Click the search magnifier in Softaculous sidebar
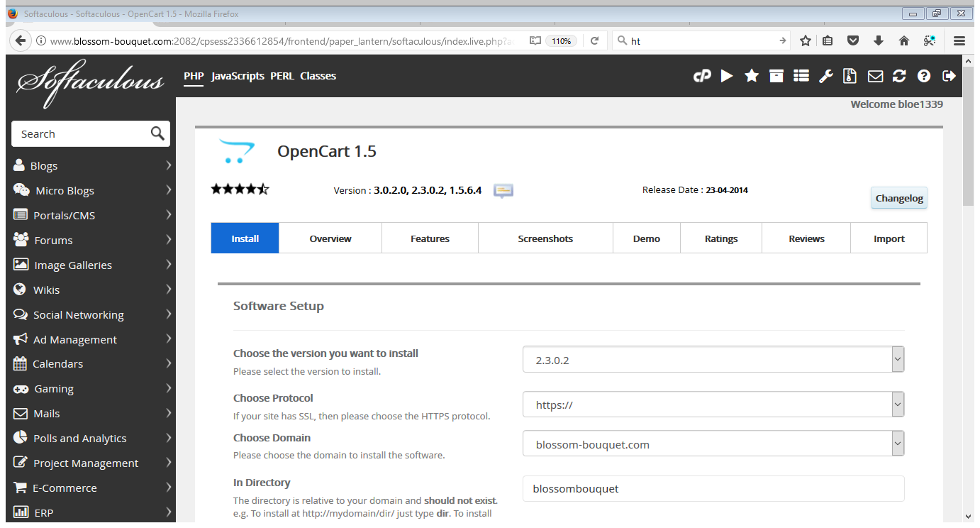The width and height of the screenshot is (980, 528). [x=157, y=133]
